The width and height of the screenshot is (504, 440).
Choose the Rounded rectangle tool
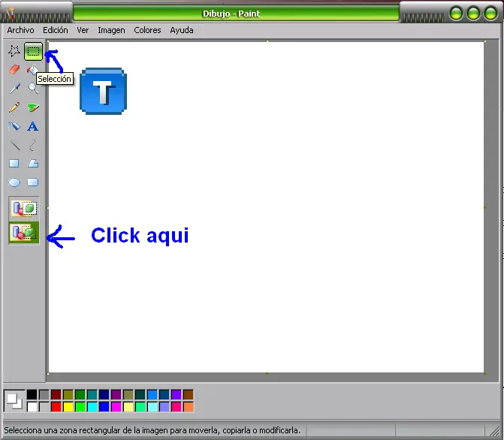click(x=33, y=182)
